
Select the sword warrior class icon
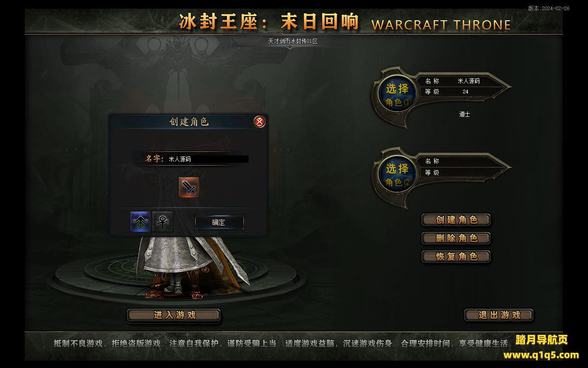(189, 187)
